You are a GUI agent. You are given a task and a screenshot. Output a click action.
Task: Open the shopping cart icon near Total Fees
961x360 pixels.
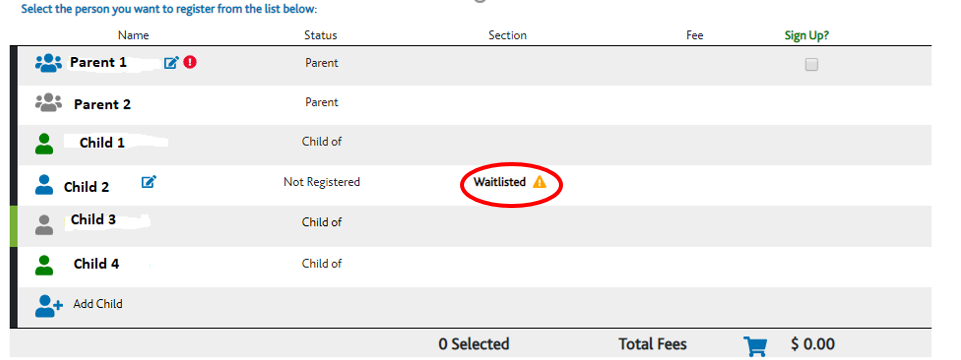coord(756,346)
